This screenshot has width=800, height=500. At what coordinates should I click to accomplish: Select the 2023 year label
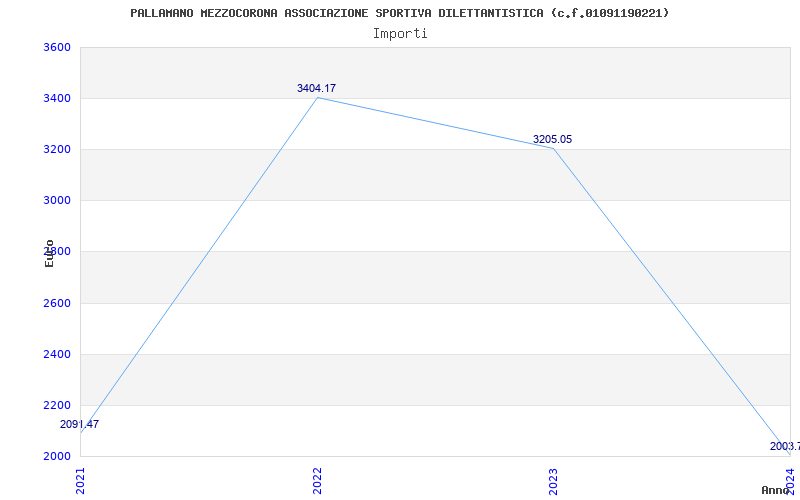[554, 481]
